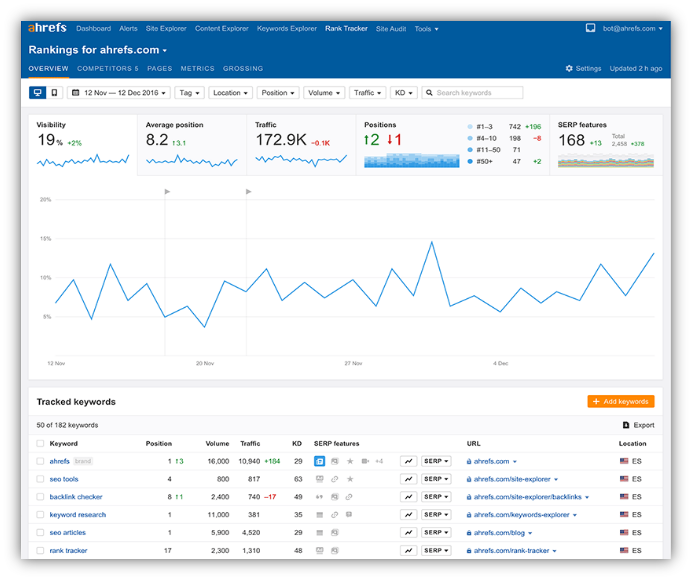This screenshot has height=581, width=693.
Task: Open the Tools menu in the top navigation
Action: (x=426, y=29)
